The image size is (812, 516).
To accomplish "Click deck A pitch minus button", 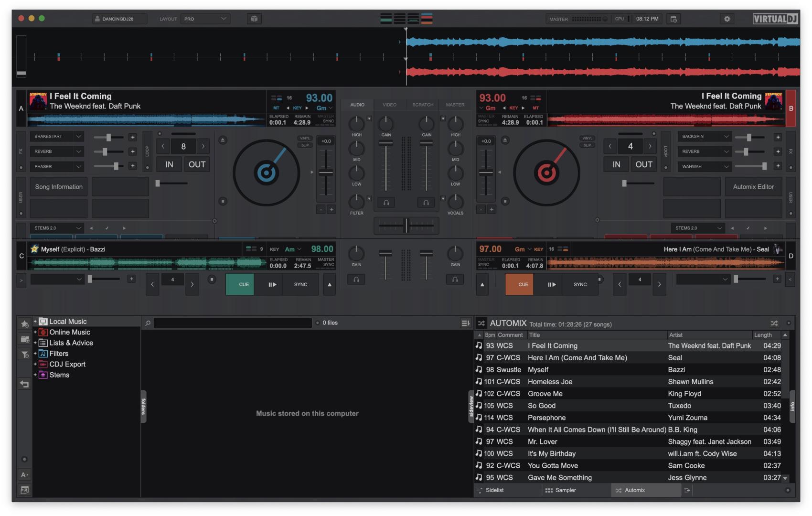I will pos(321,209).
